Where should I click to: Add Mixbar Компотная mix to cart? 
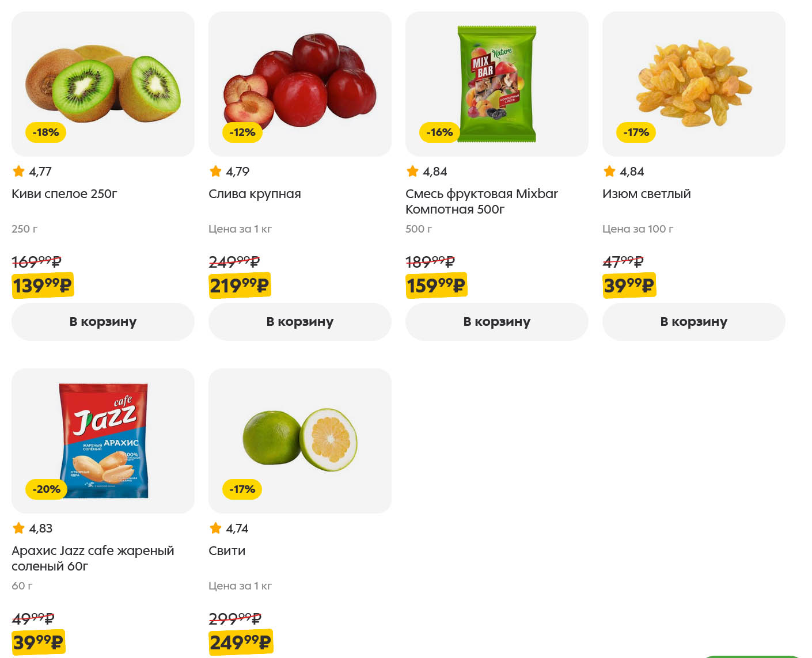(x=497, y=322)
